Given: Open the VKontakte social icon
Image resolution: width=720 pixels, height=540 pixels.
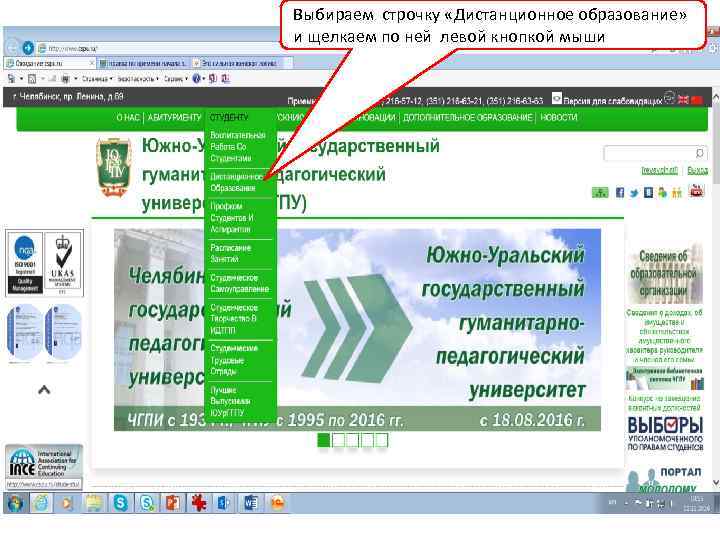Looking at the screenshot, I should (x=648, y=193).
